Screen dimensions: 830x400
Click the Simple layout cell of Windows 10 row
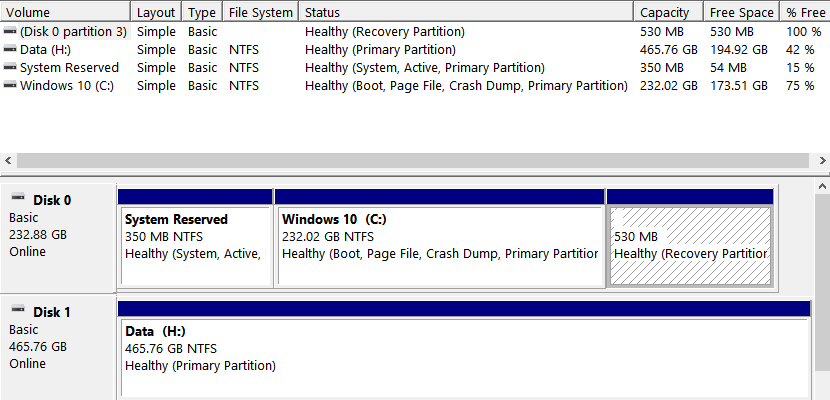[x=156, y=86]
